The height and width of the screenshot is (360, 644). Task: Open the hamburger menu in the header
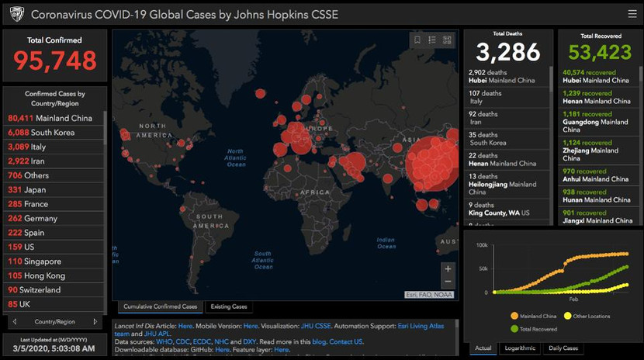pos(632,14)
